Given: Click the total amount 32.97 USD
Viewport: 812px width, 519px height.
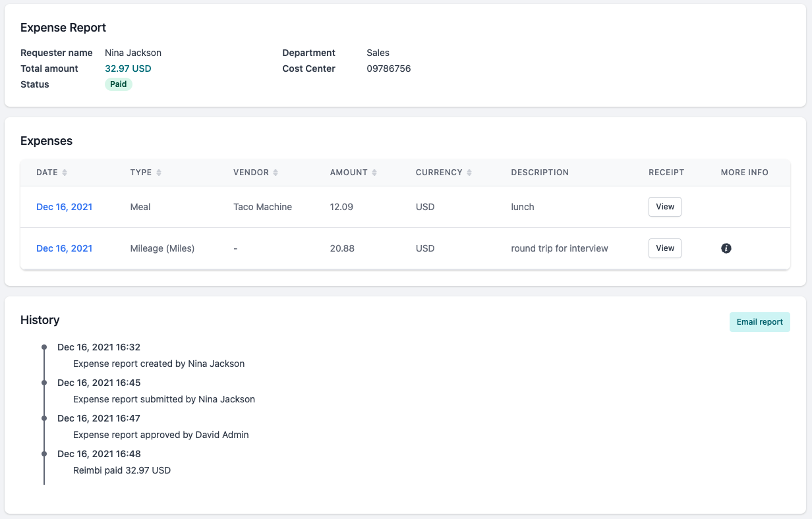Looking at the screenshot, I should click(128, 68).
